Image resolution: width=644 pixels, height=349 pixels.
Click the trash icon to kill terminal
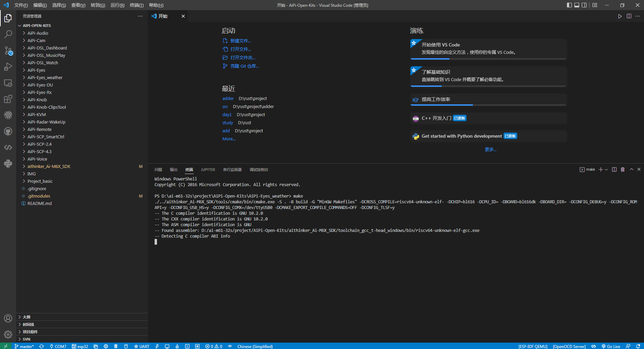coord(622,170)
